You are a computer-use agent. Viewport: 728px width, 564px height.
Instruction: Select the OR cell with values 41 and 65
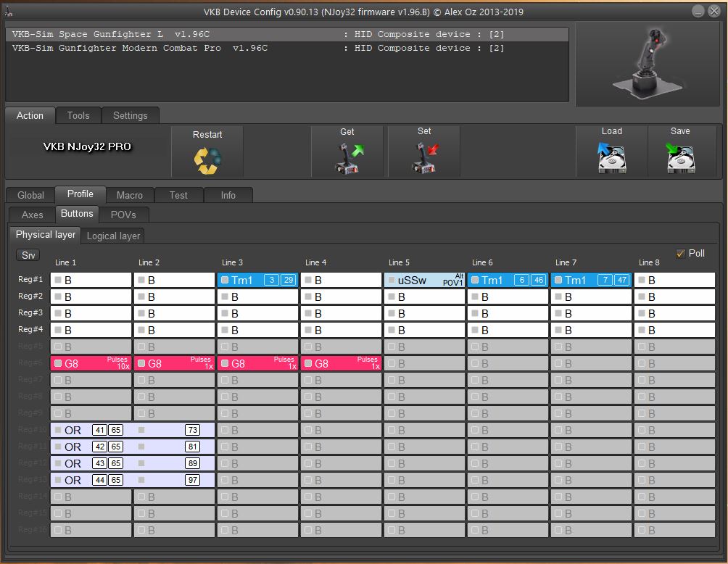[91, 430]
